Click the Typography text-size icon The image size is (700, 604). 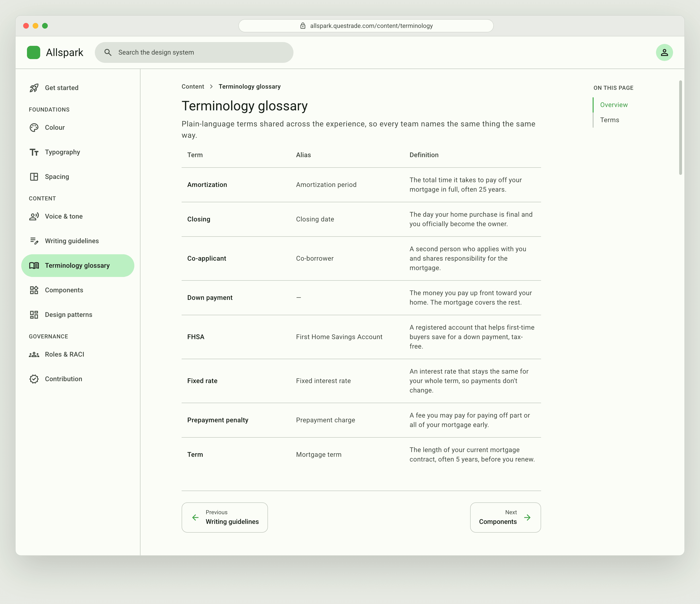(34, 152)
